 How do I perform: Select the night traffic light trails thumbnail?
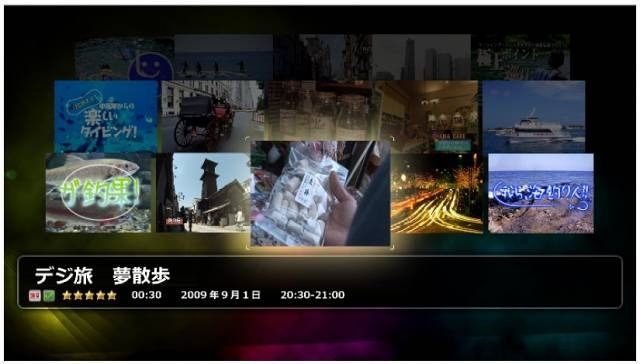click(x=437, y=193)
